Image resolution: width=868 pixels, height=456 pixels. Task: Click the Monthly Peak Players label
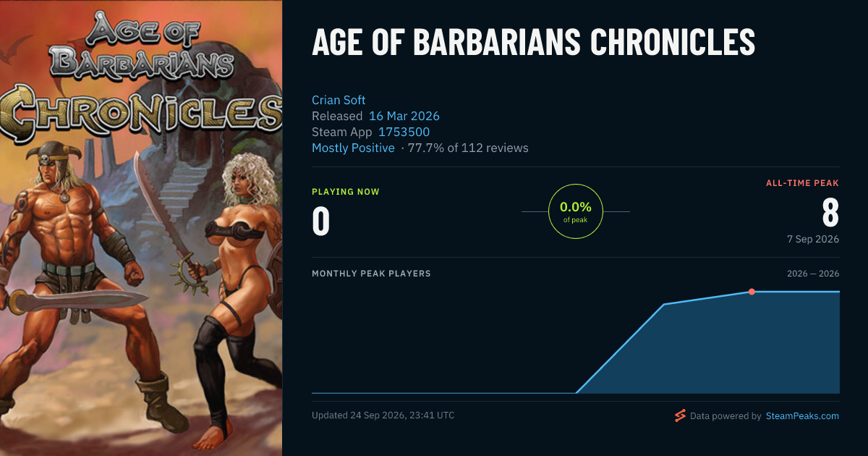tap(371, 274)
